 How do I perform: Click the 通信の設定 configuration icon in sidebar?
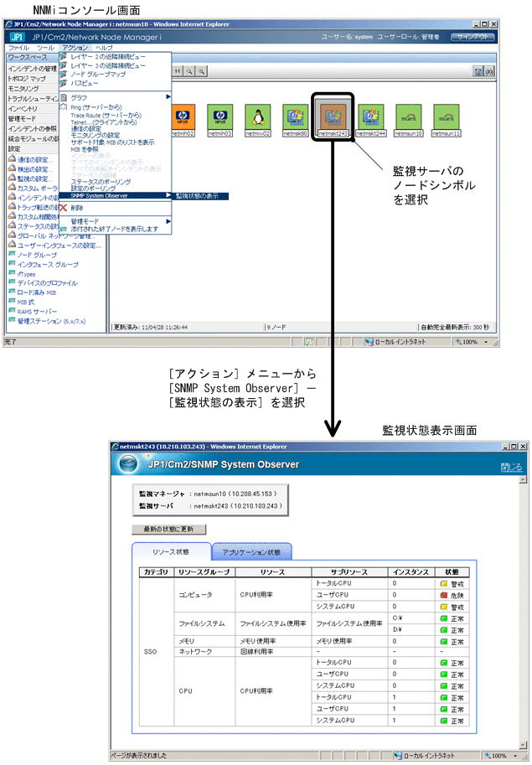coord(12,159)
